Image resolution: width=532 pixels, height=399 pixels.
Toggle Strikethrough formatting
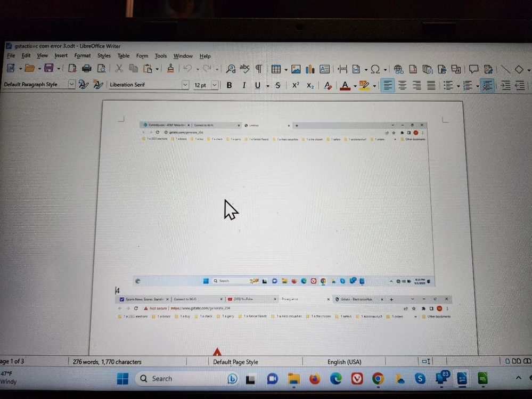278,85
